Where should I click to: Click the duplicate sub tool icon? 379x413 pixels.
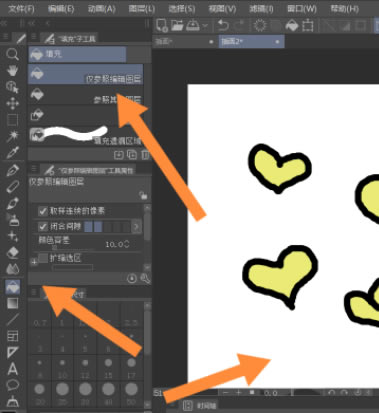(x=132, y=155)
